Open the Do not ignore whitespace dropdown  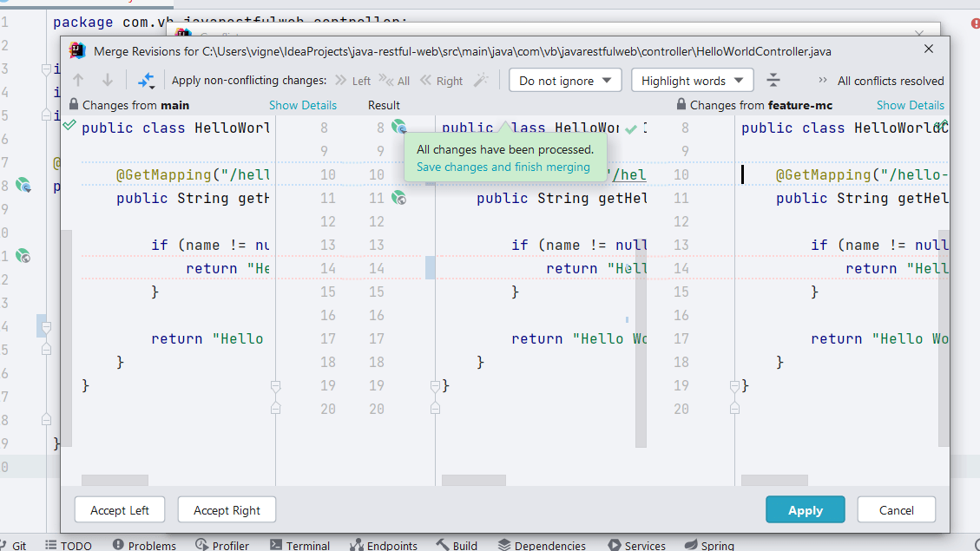(x=565, y=80)
